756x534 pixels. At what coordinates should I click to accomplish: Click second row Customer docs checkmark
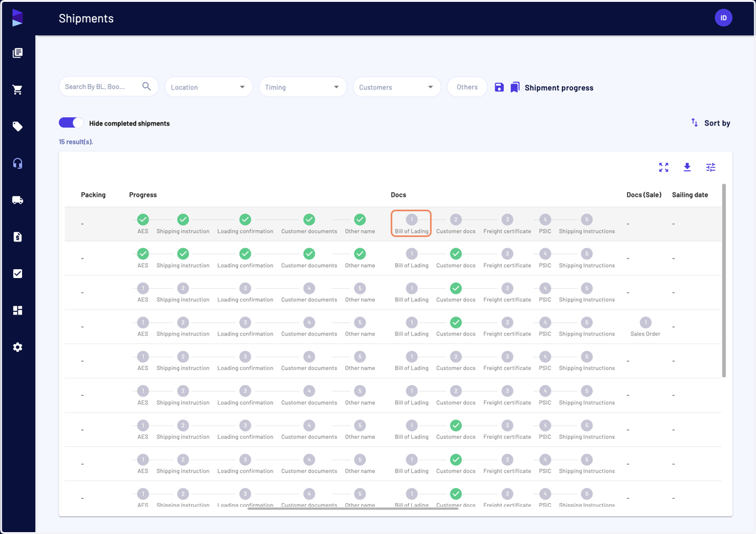(x=456, y=253)
